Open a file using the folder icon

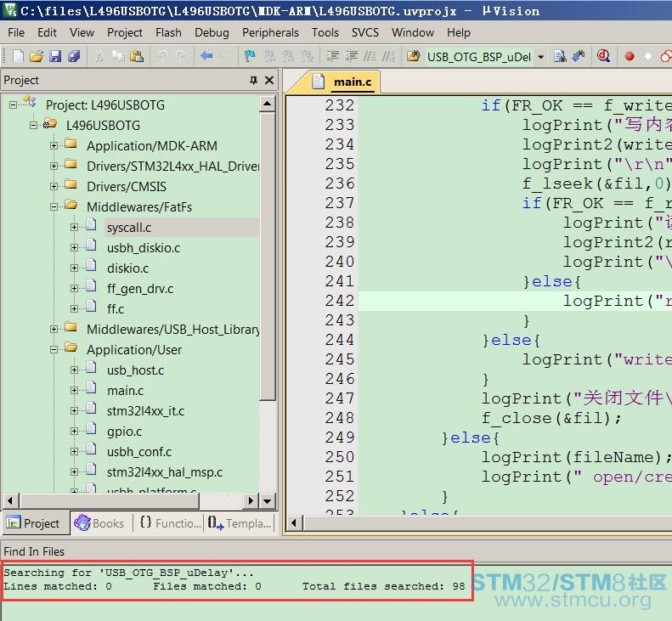[37, 56]
